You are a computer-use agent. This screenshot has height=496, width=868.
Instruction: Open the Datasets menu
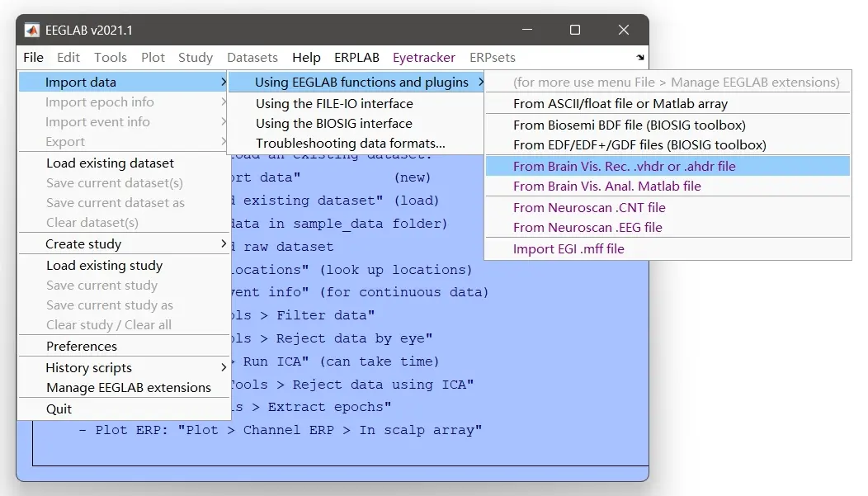click(x=252, y=58)
